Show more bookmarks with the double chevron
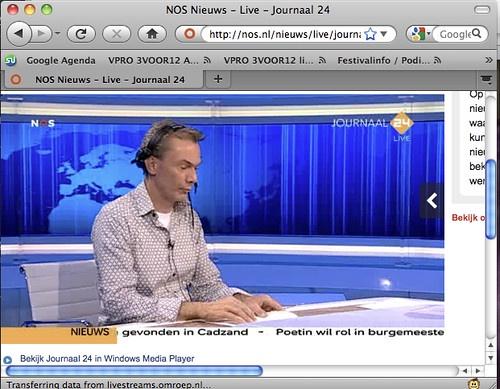500x389 pixels. pos(489,60)
